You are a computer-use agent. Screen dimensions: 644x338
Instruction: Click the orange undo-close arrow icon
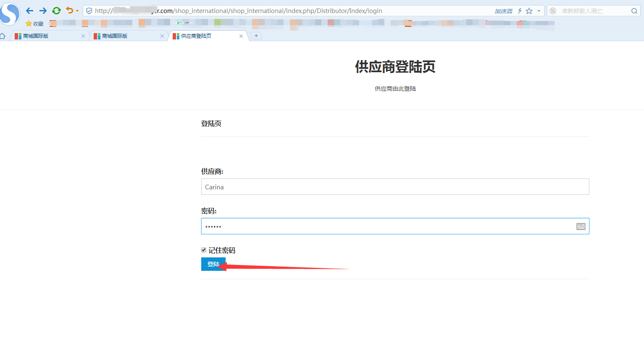70,10
